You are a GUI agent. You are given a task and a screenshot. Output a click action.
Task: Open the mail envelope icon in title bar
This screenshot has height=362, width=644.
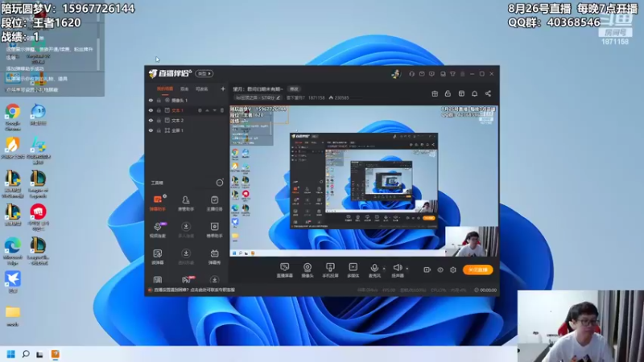pos(422,74)
